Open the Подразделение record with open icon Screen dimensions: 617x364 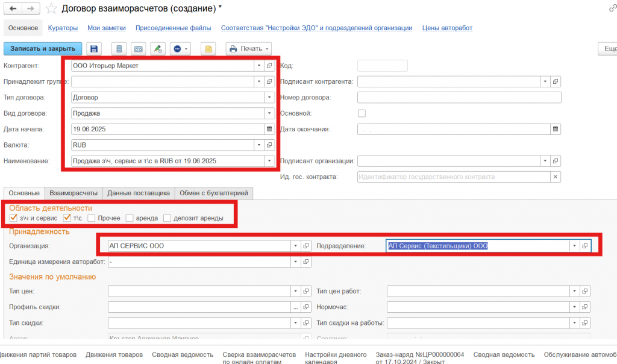[x=584, y=246]
